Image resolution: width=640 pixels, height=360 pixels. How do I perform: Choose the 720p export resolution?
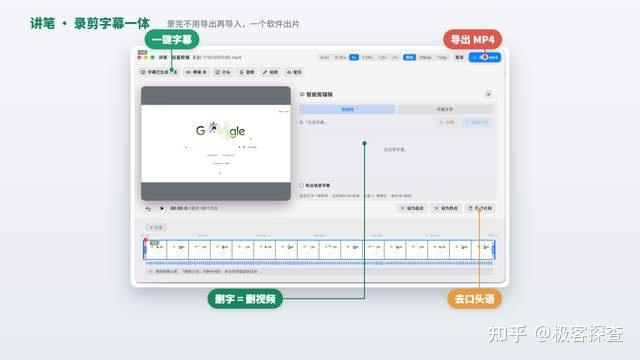click(x=442, y=58)
